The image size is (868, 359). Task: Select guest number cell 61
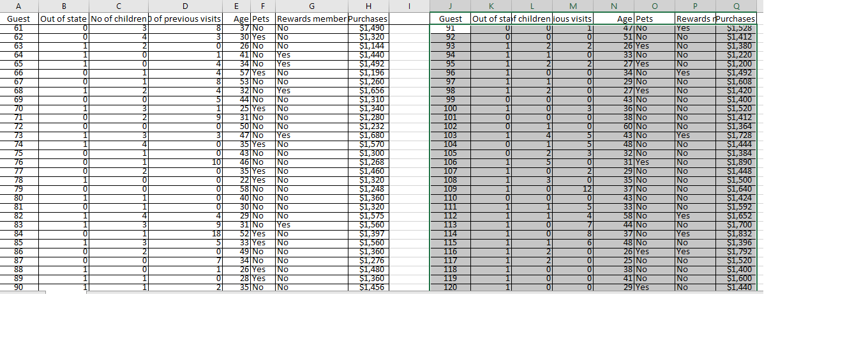click(x=19, y=28)
